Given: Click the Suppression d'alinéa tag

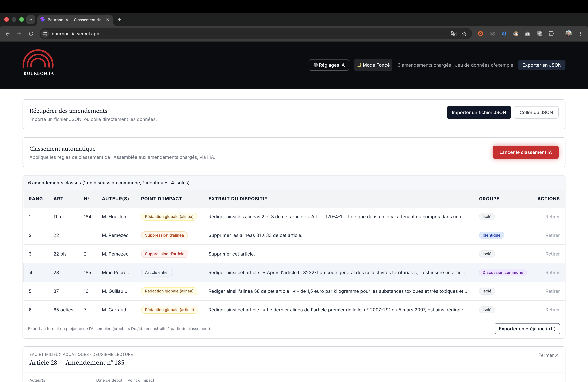Looking at the screenshot, I should pos(164,235).
